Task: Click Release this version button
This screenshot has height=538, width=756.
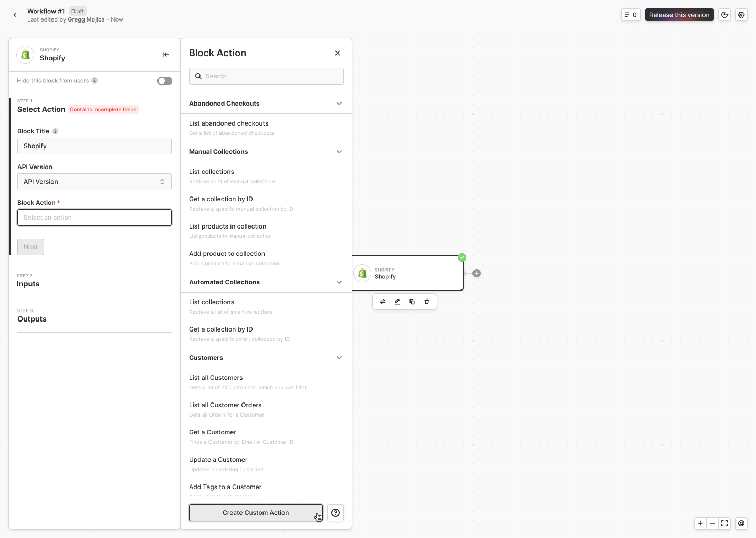Action: click(x=679, y=15)
